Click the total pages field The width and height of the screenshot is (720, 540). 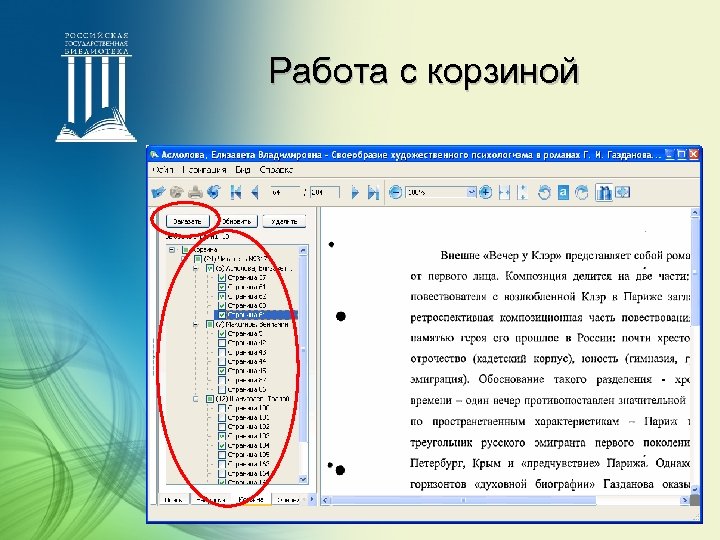tap(325, 192)
